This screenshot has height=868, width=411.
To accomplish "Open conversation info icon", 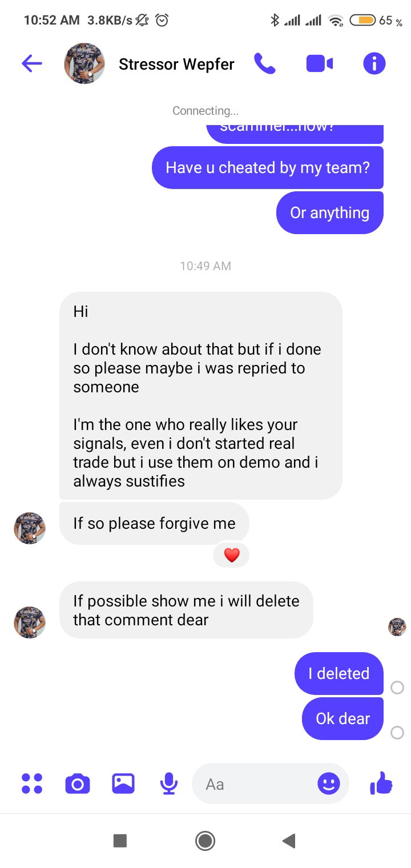I will point(374,63).
